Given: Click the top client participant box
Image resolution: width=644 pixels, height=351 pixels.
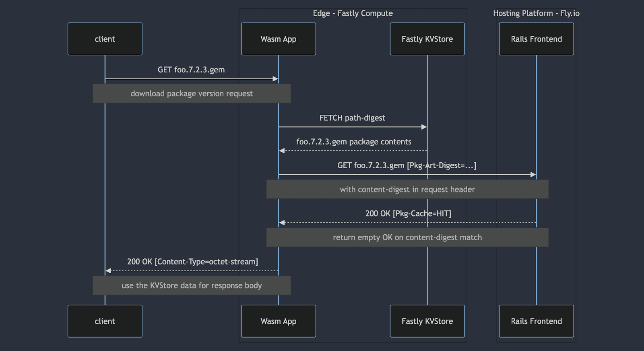Looking at the screenshot, I should pyautogui.click(x=105, y=39).
